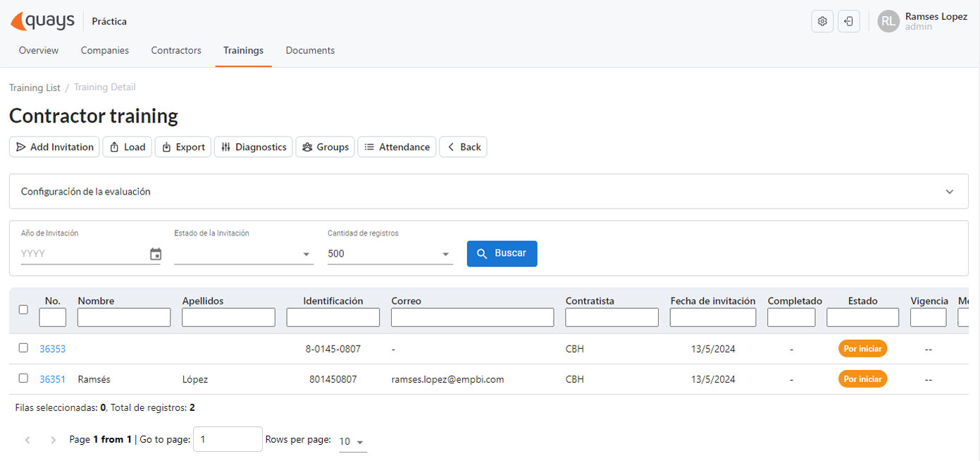980x461 pixels.
Task: Click the Por iniciar status badge on first row
Action: coord(862,348)
